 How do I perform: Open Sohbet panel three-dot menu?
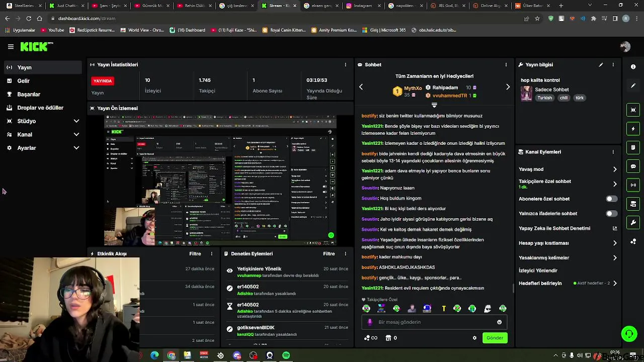click(x=506, y=64)
